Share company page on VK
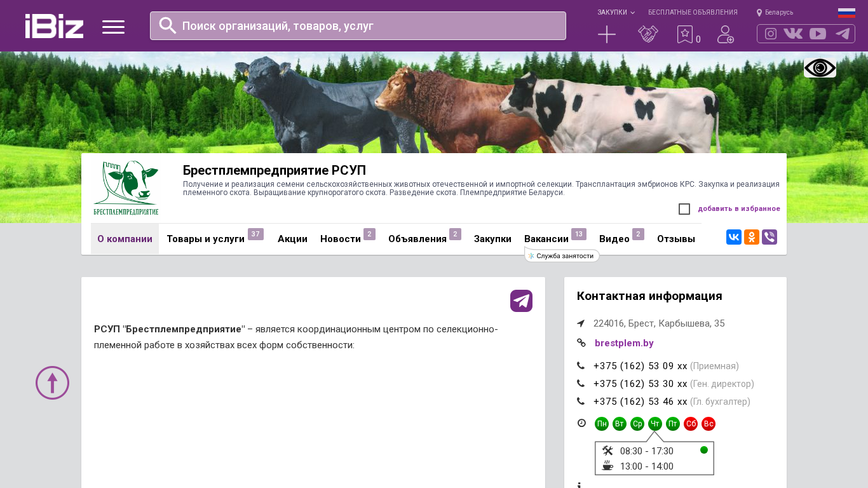This screenshot has height=488, width=868. (x=734, y=237)
